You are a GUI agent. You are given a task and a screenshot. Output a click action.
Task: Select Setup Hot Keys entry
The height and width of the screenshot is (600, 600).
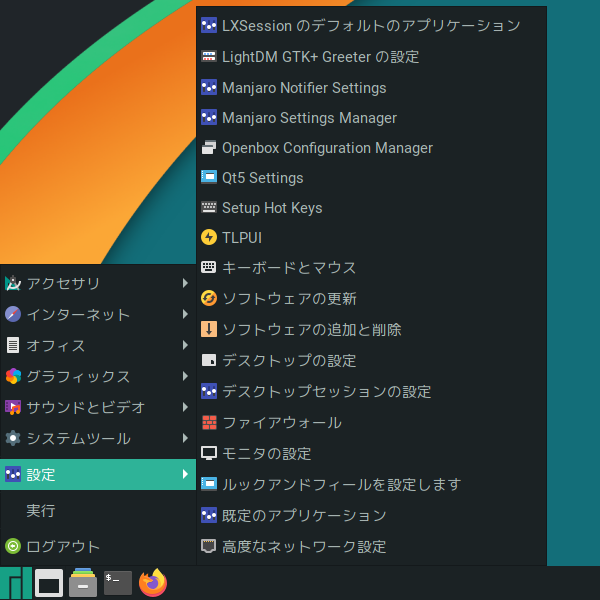(x=371, y=207)
